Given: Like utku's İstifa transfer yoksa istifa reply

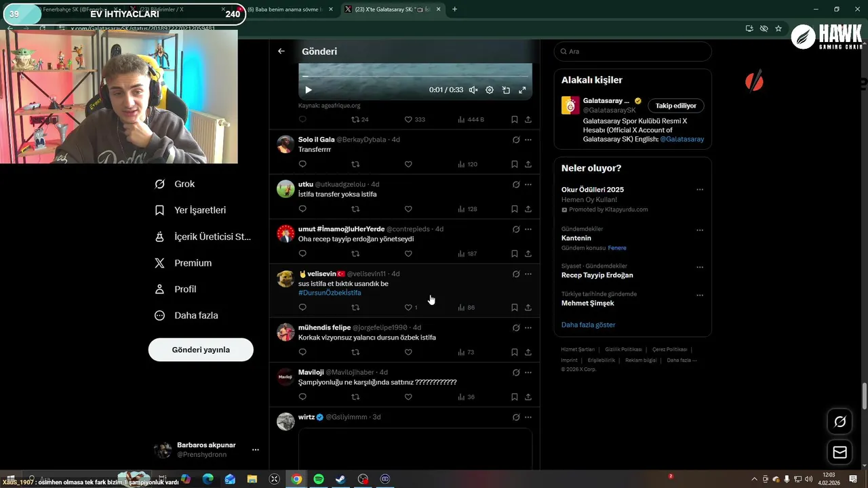Looking at the screenshot, I should pyautogui.click(x=408, y=209).
